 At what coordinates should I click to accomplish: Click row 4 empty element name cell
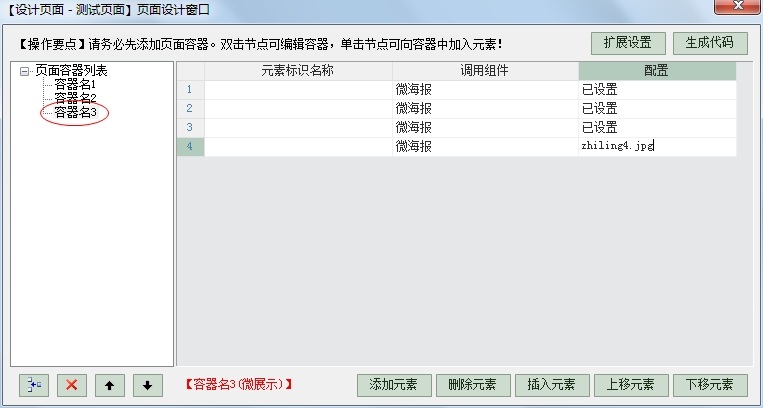point(298,147)
